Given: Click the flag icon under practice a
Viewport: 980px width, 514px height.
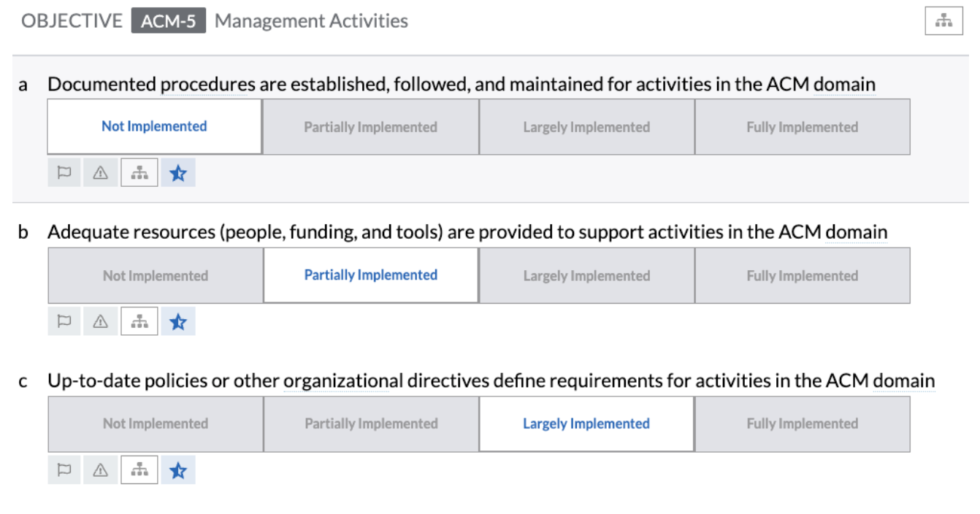Looking at the screenshot, I should 64,173.
